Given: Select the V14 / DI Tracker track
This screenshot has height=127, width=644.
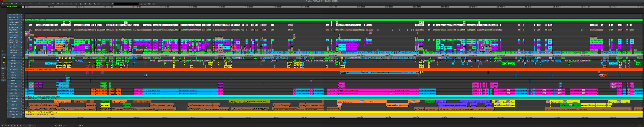Looking at the screenshot, I should pyautogui.click(x=13, y=20).
